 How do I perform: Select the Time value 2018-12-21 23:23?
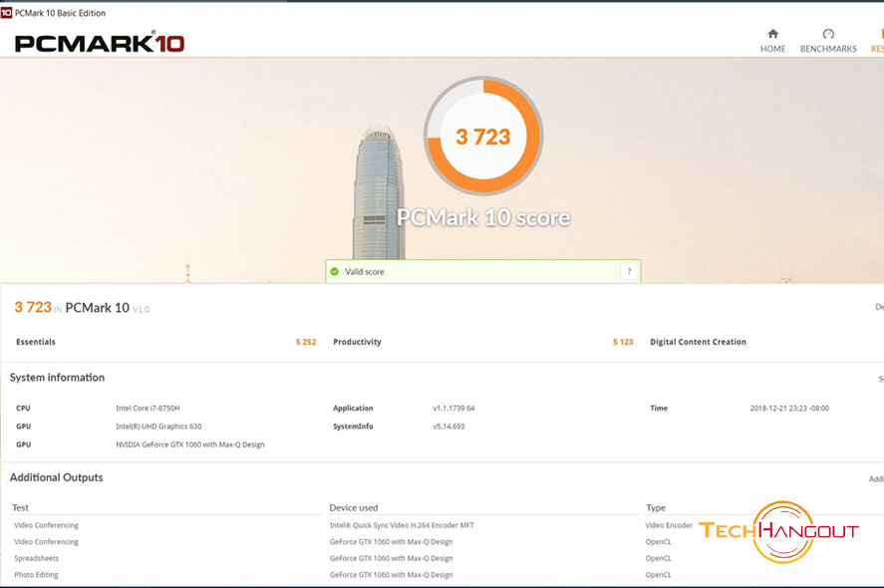tap(789, 409)
